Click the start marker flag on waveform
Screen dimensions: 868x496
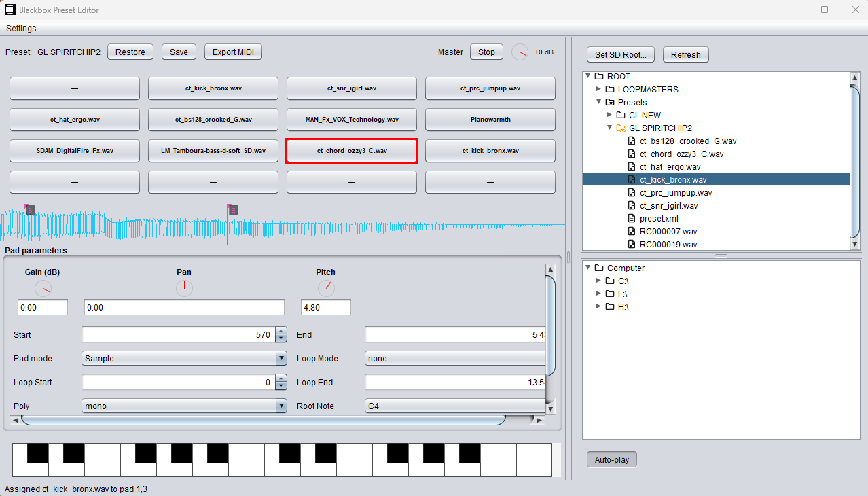click(29, 210)
